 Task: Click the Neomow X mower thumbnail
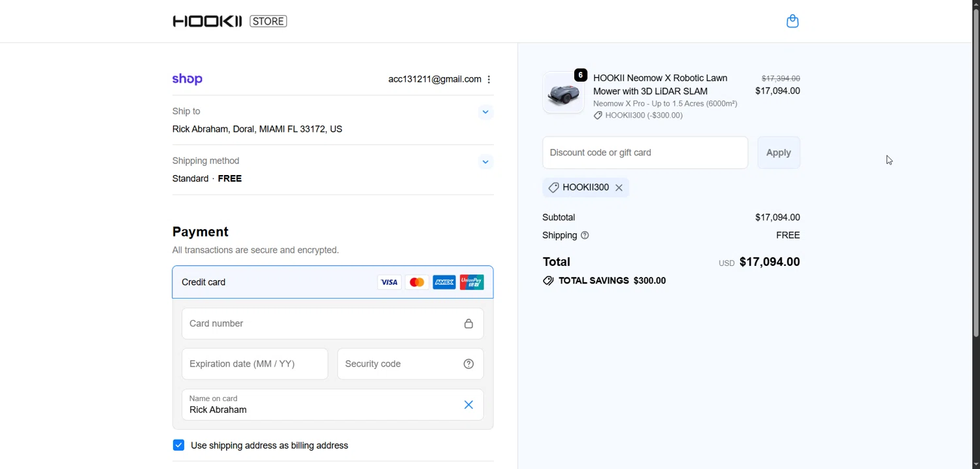click(x=563, y=93)
